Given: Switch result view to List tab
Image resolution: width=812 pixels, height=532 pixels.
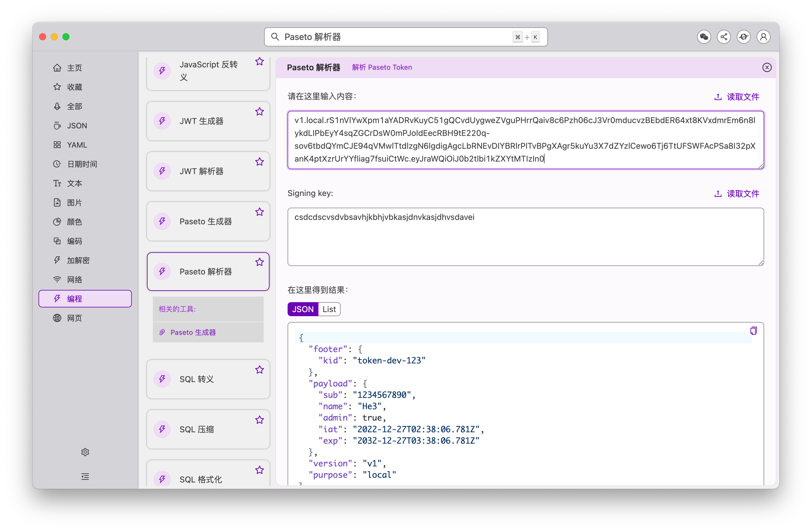Looking at the screenshot, I should pos(329,309).
